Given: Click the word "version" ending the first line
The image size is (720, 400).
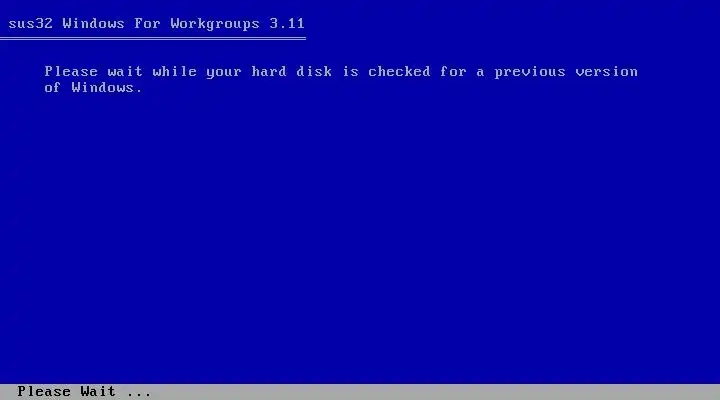Looking at the screenshot, I should [606, 72].
